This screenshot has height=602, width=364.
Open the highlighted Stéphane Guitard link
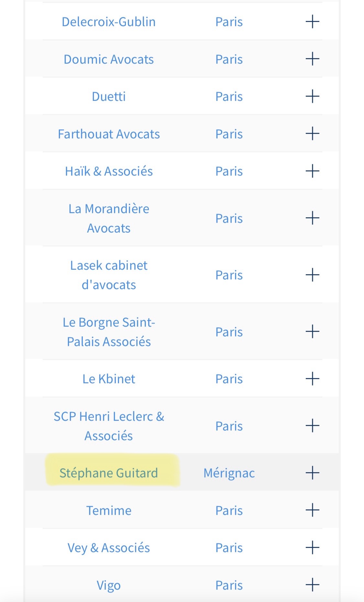pyautogui.click(x=109, y=473)
